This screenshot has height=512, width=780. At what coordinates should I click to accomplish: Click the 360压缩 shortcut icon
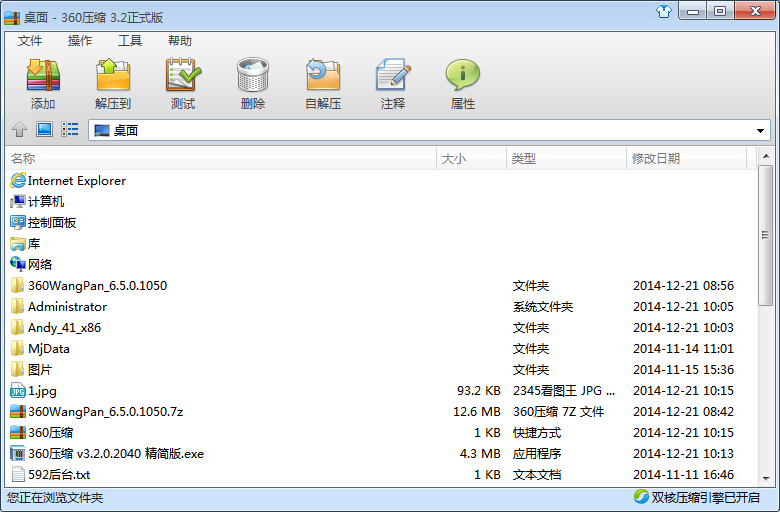18,432
